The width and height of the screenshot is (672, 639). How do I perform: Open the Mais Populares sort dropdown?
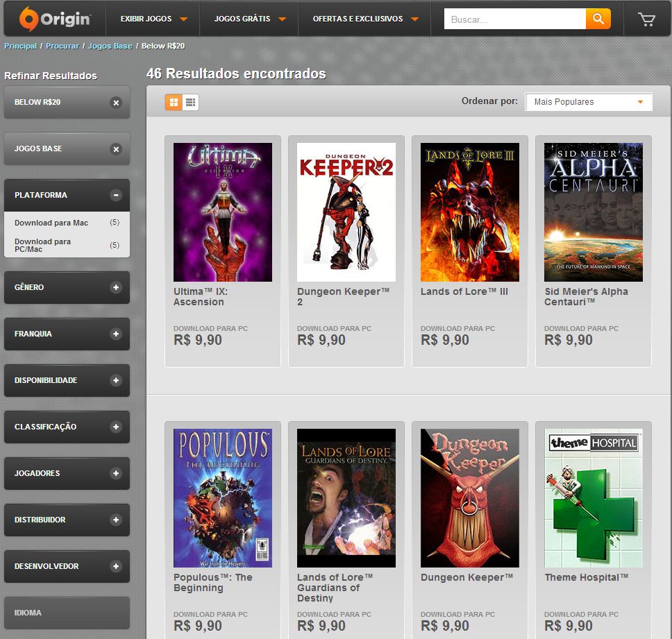[587, 102]
